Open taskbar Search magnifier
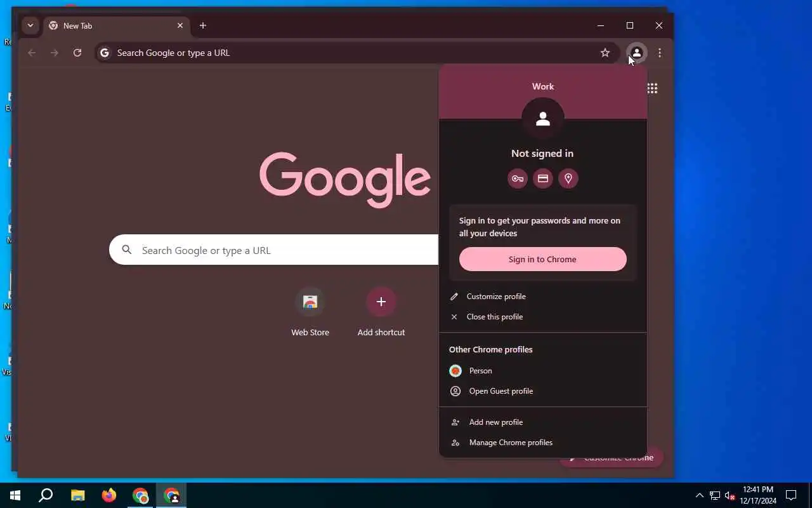812x508 pixels. coord(46,495)
